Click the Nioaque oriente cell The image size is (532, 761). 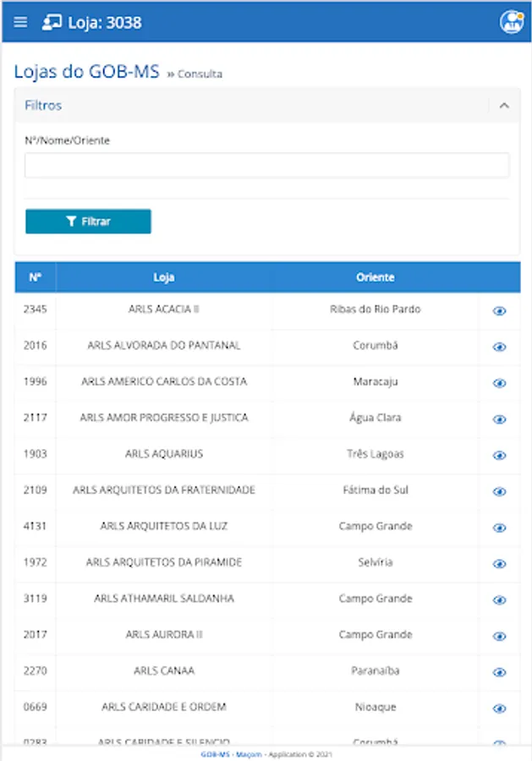pos(376,707)
